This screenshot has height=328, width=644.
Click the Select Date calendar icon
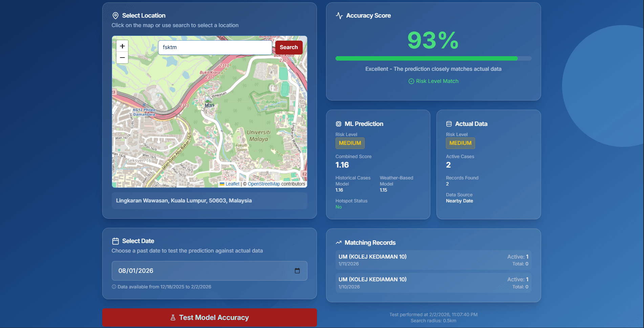tap(115, 241)
